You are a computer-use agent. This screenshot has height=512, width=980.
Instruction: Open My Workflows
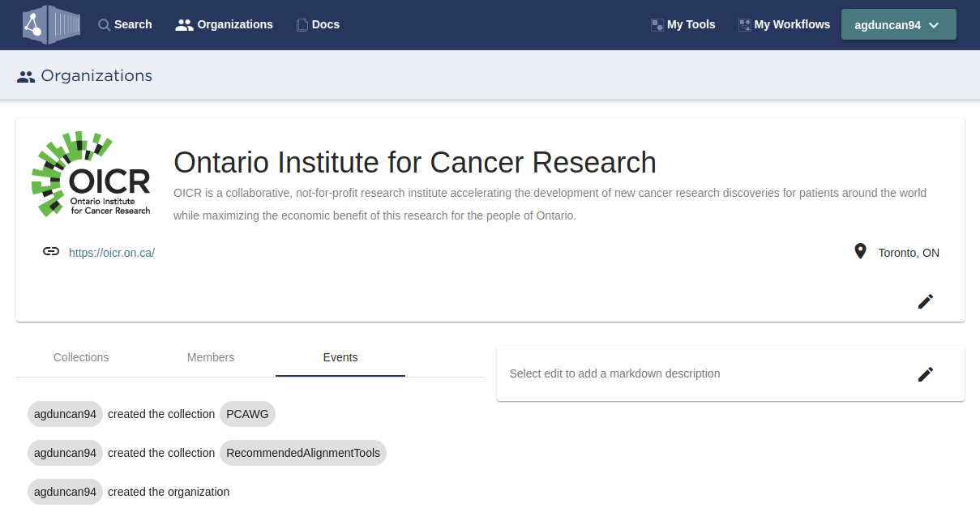point(784,24)
